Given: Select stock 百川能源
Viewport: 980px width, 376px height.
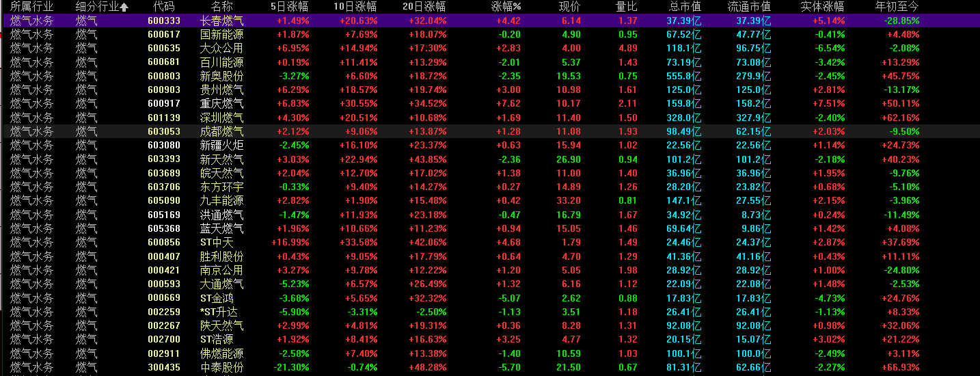Looking at the screenshot, I should tap(221, 62).
